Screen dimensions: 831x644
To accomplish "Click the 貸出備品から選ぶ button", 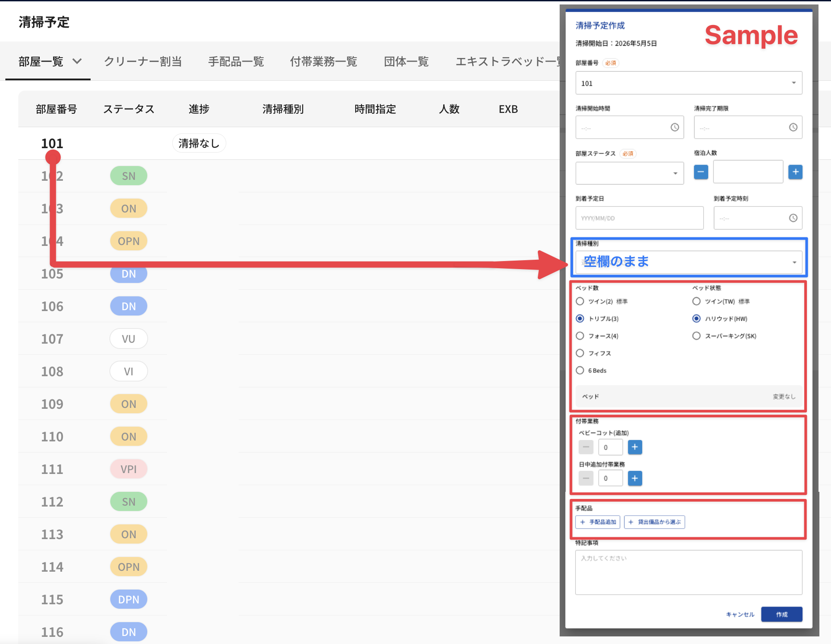I will (654, 522).
